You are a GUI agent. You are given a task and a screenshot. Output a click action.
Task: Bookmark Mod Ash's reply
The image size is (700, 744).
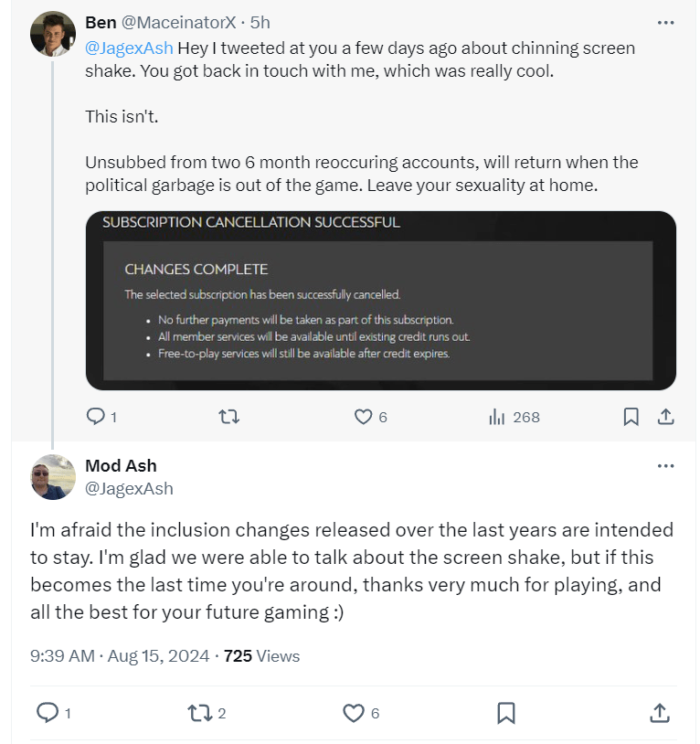click(x=506, y=712)
